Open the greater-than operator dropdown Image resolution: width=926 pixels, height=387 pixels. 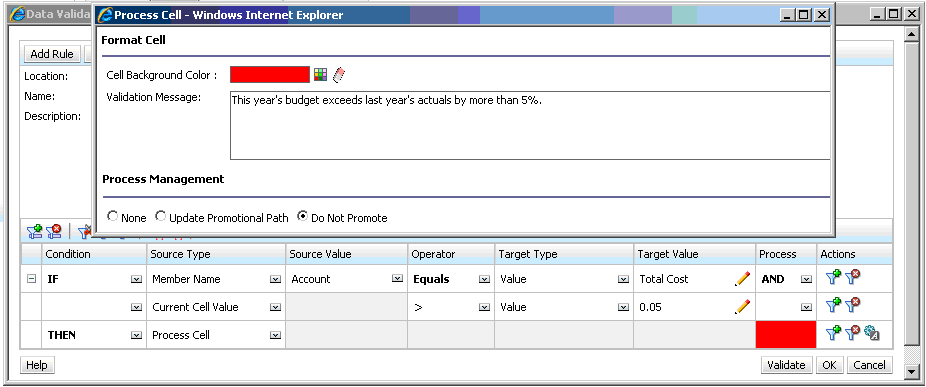point(484,307)
